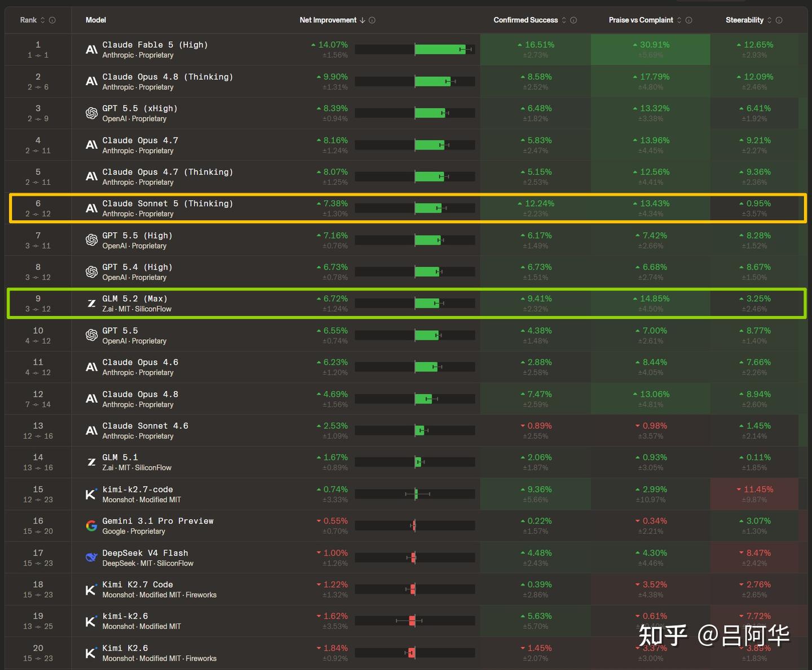
Task: Click the Anthropic logo in rank 4 Claude Opus 4.7 row
Action: click(x=91, y=145)
